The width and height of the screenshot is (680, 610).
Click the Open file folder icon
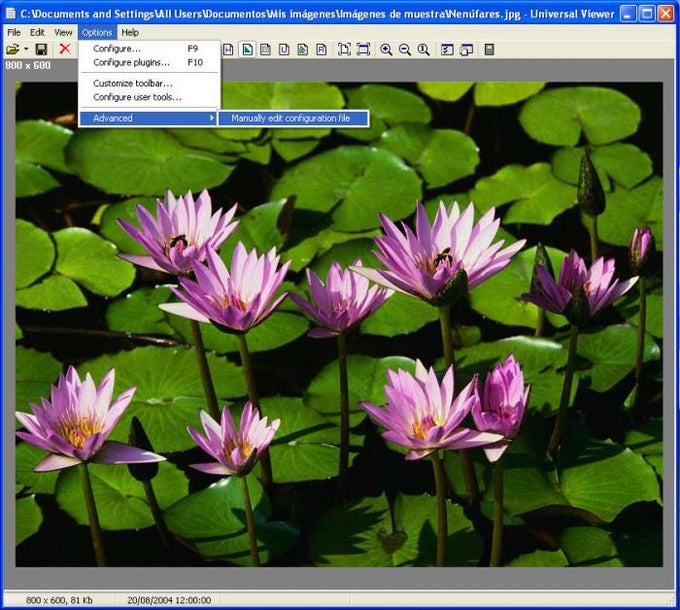pos(13,49)
